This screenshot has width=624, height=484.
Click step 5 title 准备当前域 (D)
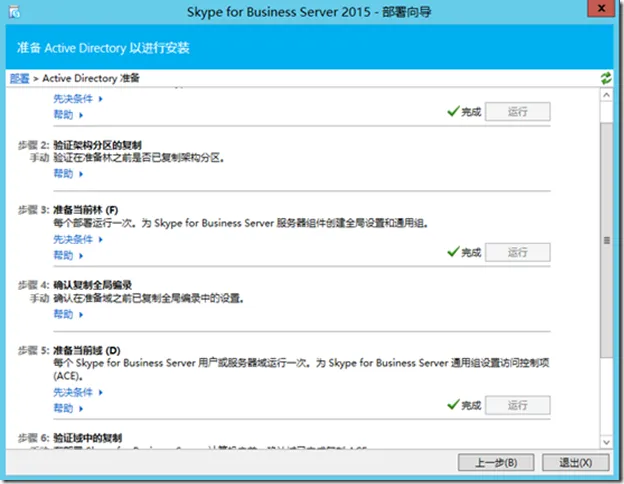(87, 350)
